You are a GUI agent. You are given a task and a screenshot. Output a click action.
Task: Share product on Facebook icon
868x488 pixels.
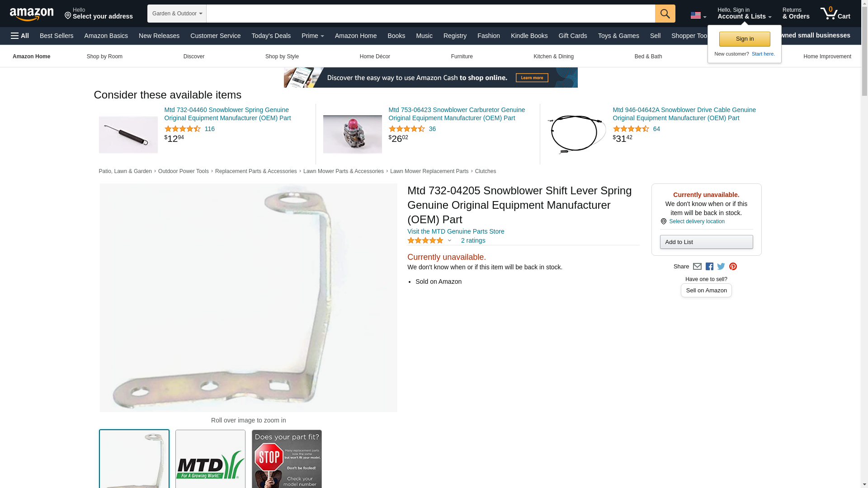pos(709,267)
